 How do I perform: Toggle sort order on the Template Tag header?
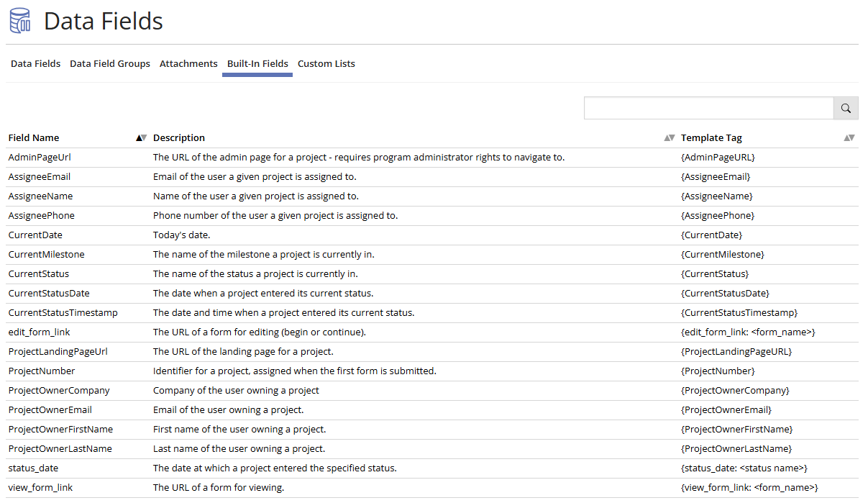tap(711, 137)
